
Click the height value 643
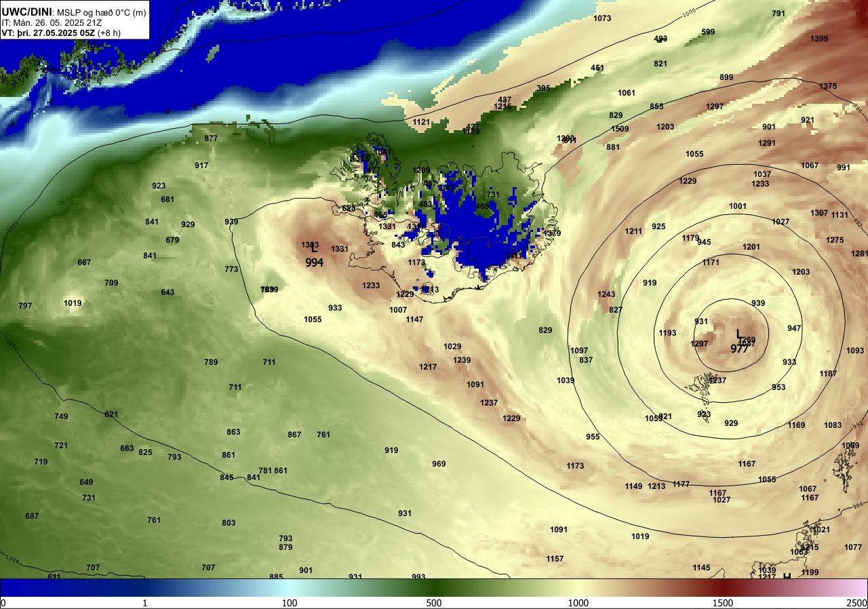[x=167, y=292]
